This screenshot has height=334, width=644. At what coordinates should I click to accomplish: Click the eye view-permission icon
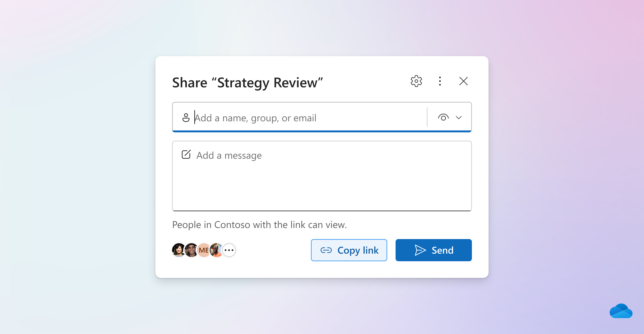click(443, 117)
